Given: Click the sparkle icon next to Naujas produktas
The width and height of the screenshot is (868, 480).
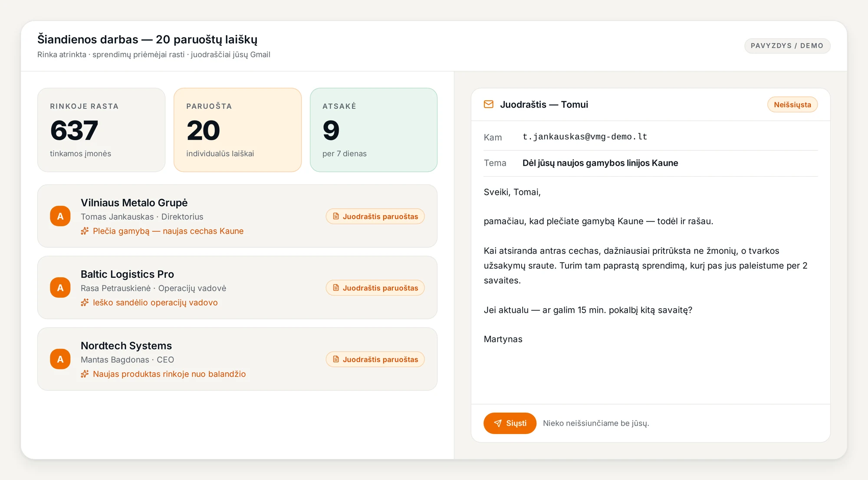Looking at the screenshot, I should click(85, 374).
